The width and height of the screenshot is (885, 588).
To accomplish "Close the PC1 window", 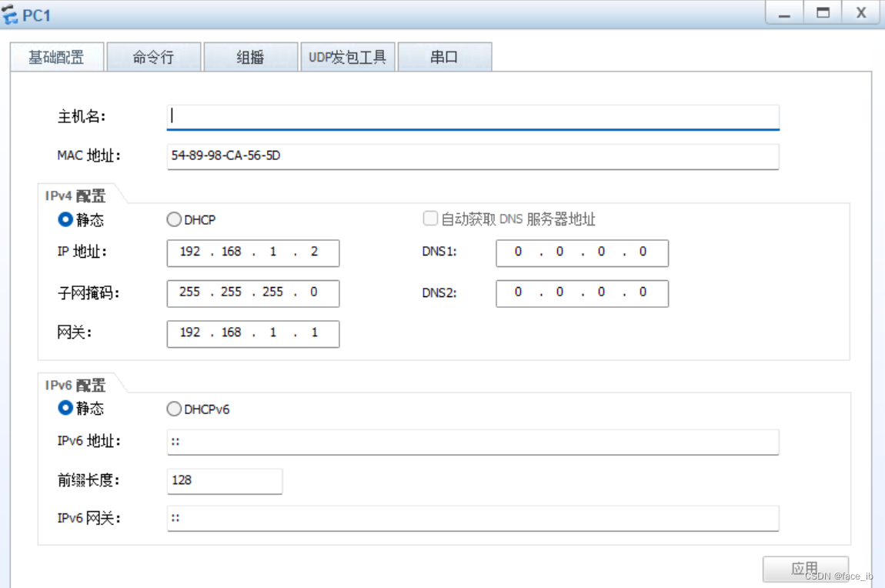I will pos(860,13).
